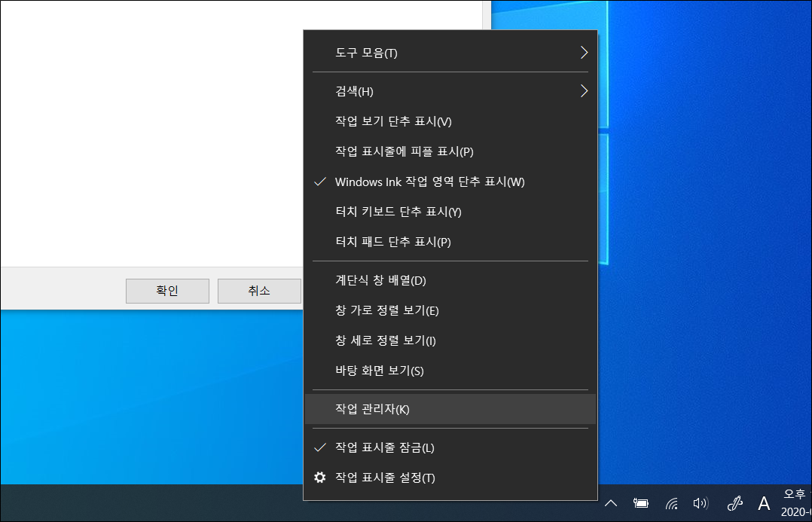Launch Windows Ink workspace pen icon
The height and width of the screenshot is (522, 812).
click(x=734, y=503)
